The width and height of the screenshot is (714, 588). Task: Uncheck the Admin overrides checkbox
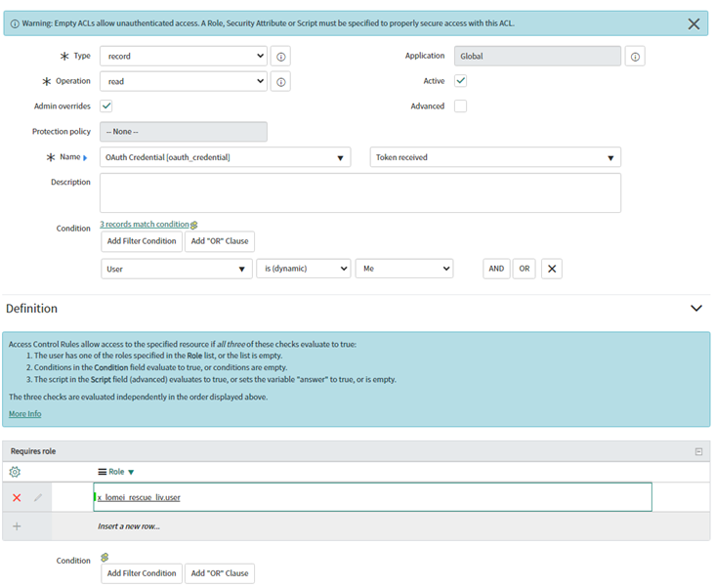(x=106, y=106)
